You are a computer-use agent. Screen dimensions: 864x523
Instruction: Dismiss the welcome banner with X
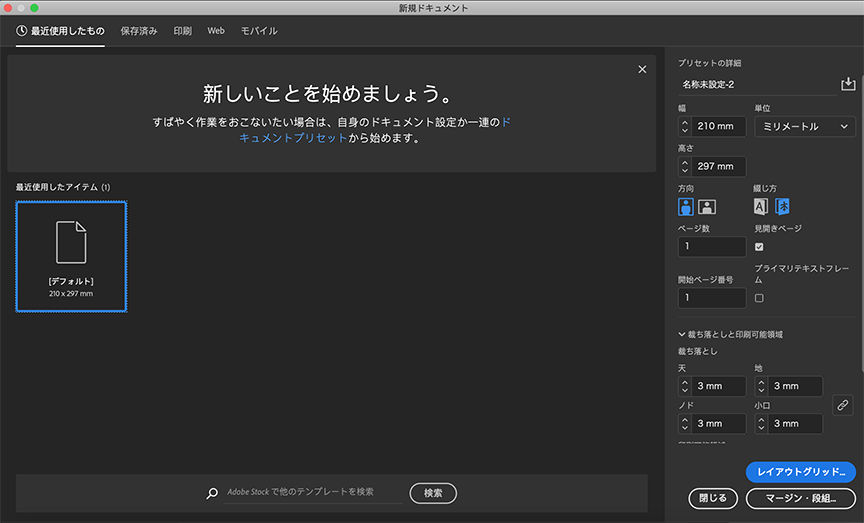click(642, 69)
